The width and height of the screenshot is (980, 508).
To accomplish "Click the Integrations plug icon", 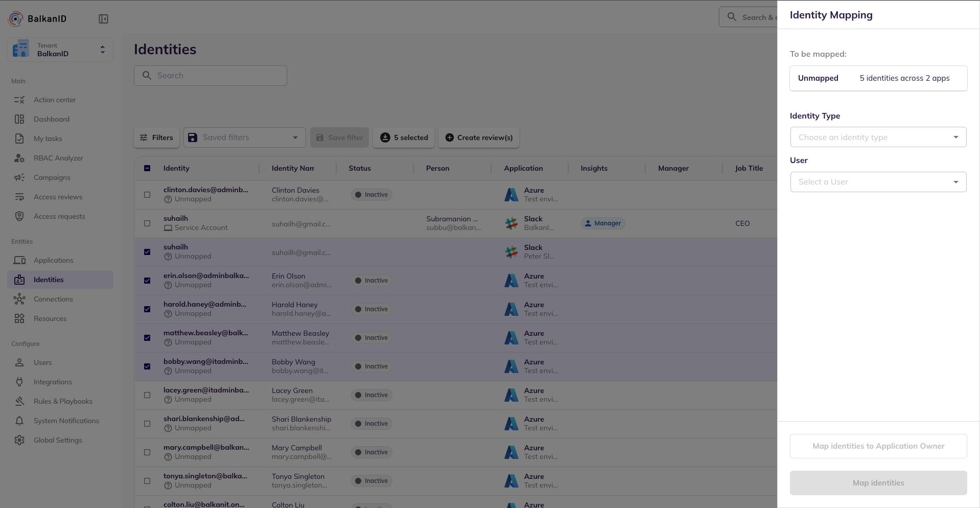I will point(19,382).
